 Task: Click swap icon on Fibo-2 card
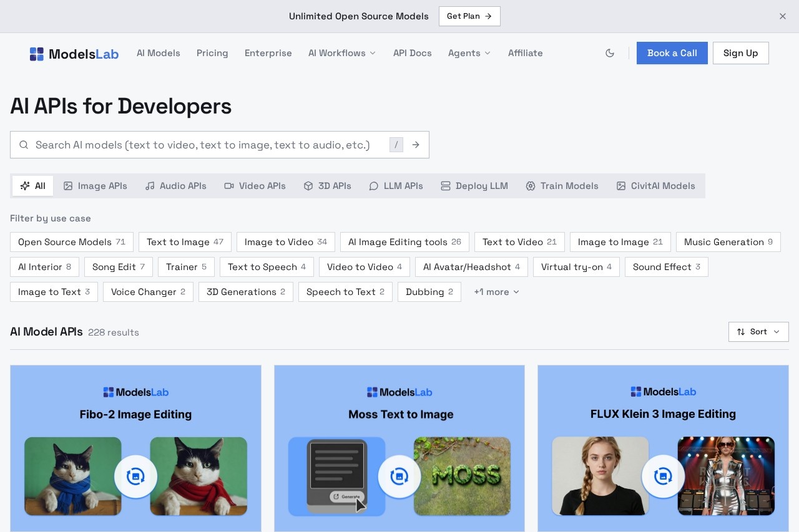pos(135,476)
